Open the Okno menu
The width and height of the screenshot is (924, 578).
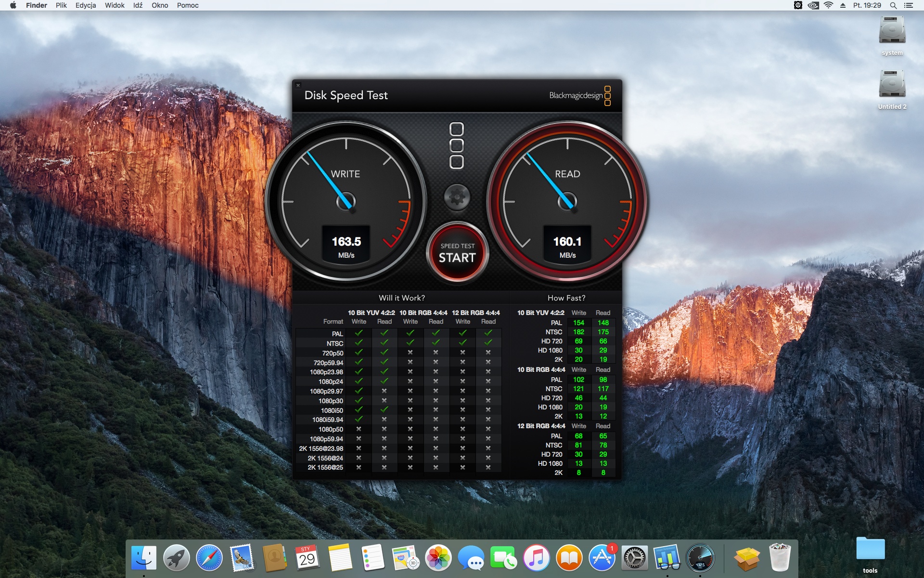point(160,5)
